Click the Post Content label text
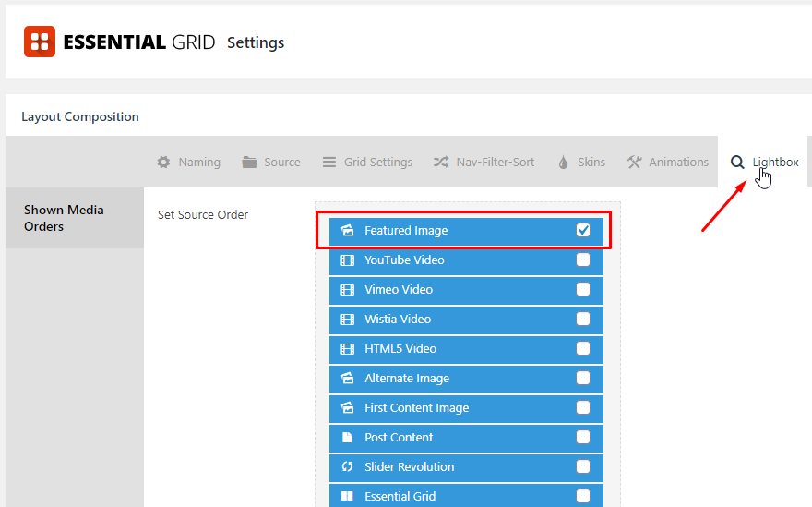Viewport: 812px width, 507px height. pyautogui.click(x=399, y=437)
